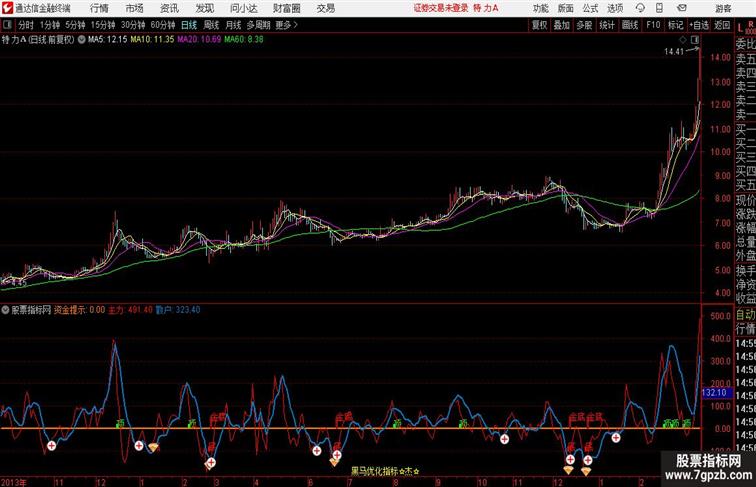The height and width of the screenshot is (487, 756).
Task: Toggle the left panel icon before 分时
Action: click(x=7, y=25)
